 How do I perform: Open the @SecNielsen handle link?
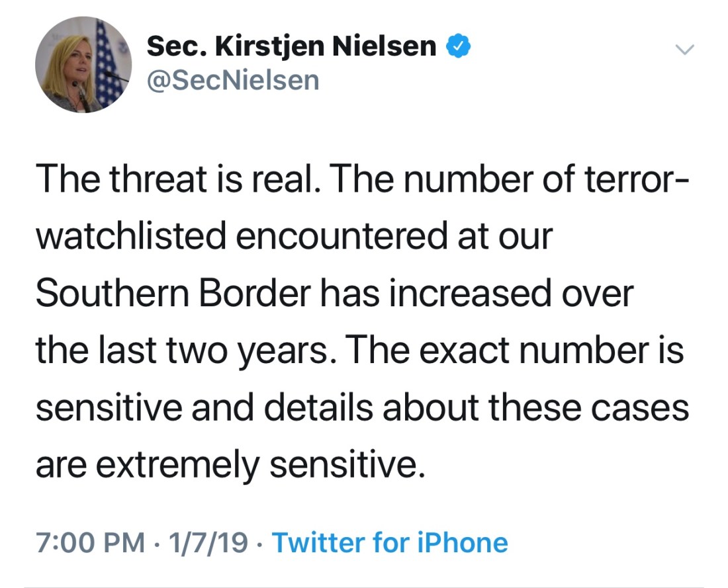pos(233,81)
